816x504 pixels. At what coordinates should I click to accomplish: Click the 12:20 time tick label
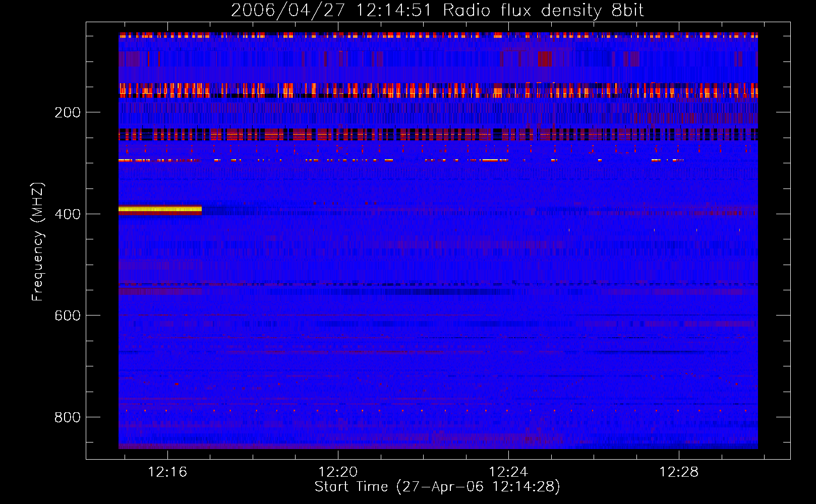coord(338,472)
